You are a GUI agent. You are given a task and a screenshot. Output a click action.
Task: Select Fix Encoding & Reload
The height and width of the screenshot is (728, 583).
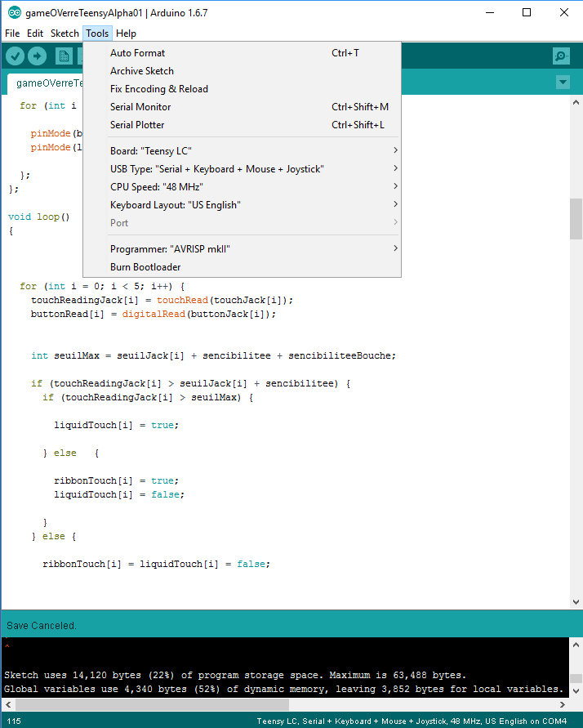242,89
